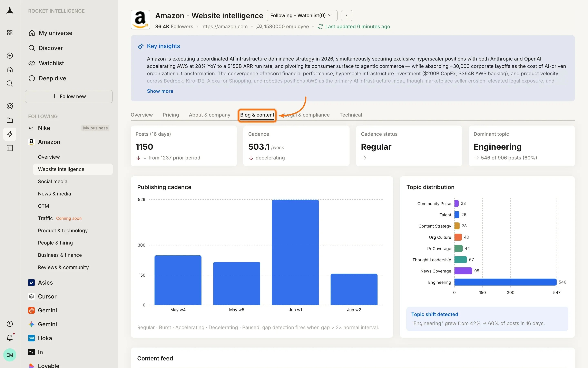Open the About & company tab
Viewport: 588px width, 368px height.
click(x=209, y=115)
